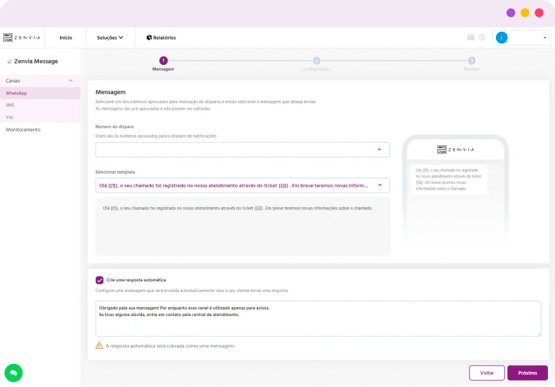
Task: Open Monitoramento in the sidebar
Action: (x=23, y=130)
